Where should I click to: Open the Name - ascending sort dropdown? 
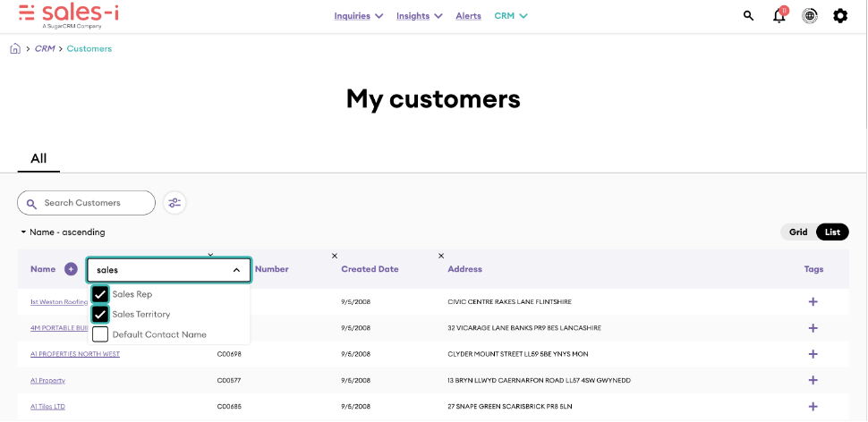[x=64, y=232]
